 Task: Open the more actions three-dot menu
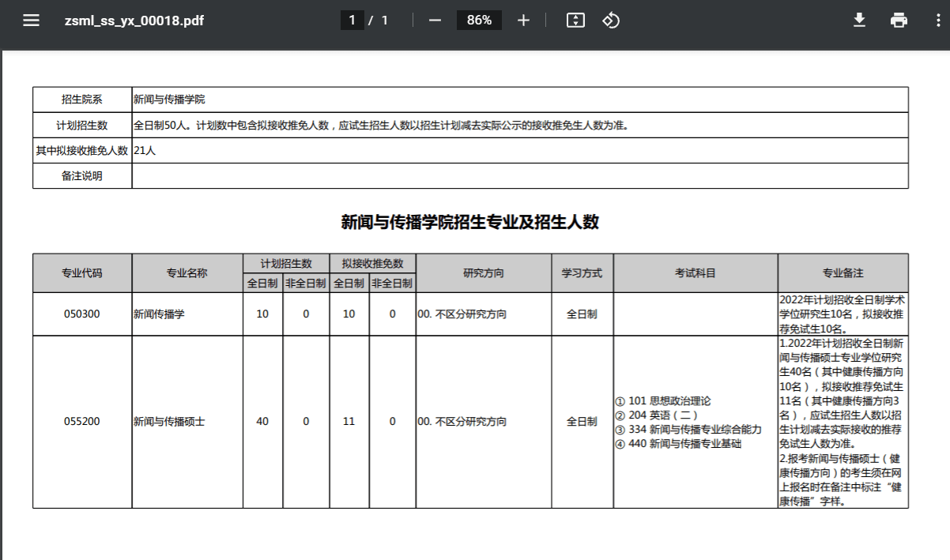pos(932,21)
